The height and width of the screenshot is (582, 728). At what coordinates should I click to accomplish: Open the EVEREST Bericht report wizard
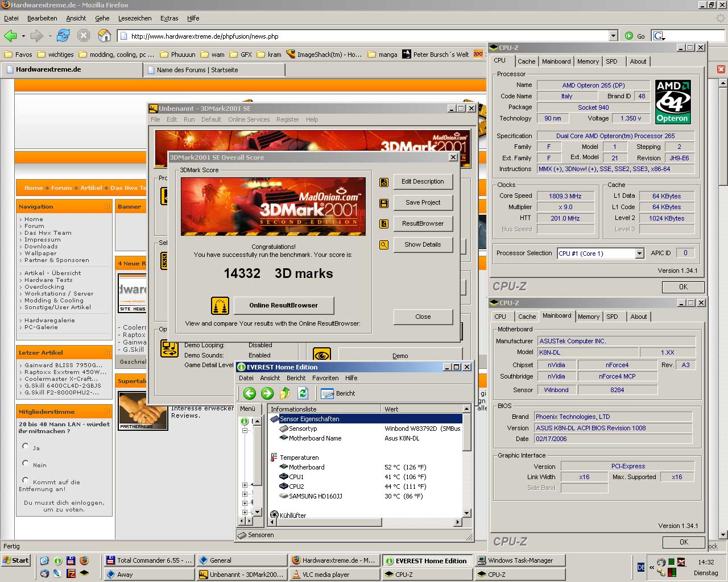[x=338, y=393]
